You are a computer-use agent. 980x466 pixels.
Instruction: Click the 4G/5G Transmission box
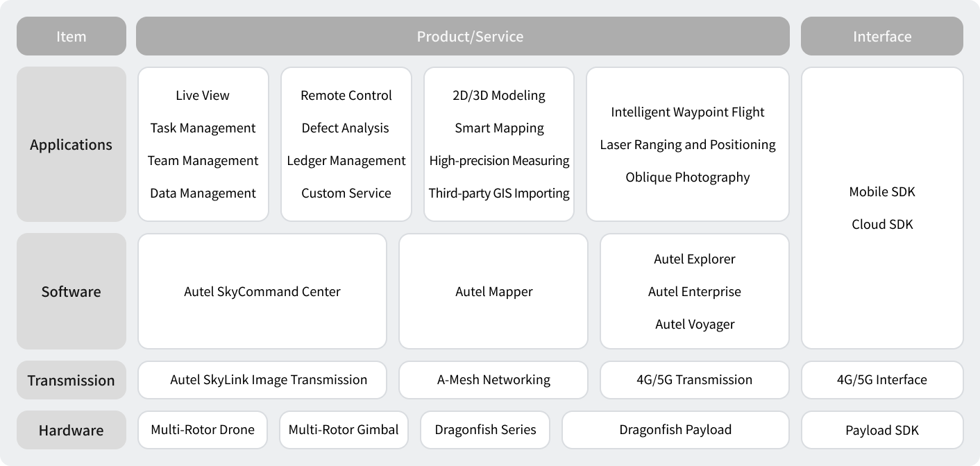click(x=694, y=379)
